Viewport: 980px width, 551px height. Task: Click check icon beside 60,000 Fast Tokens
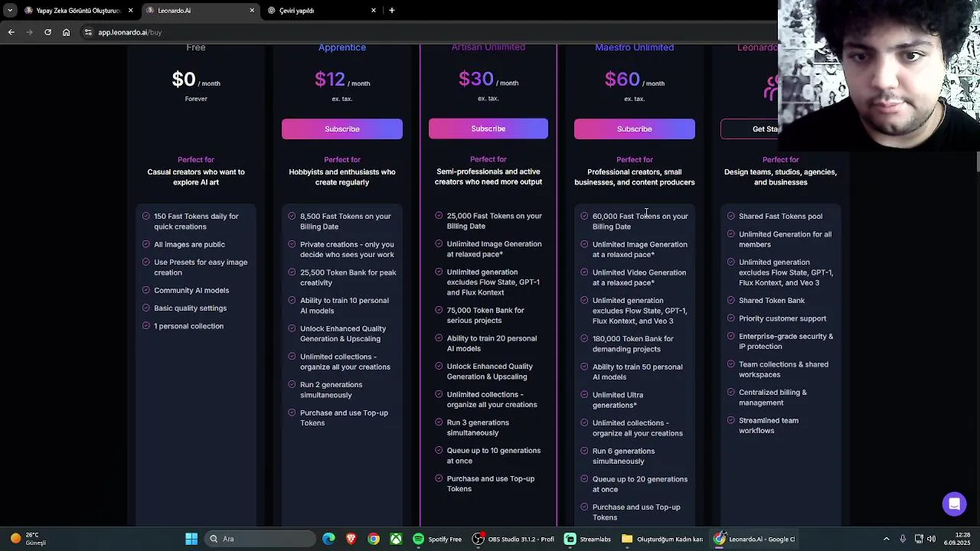click(x=584, y=217)
